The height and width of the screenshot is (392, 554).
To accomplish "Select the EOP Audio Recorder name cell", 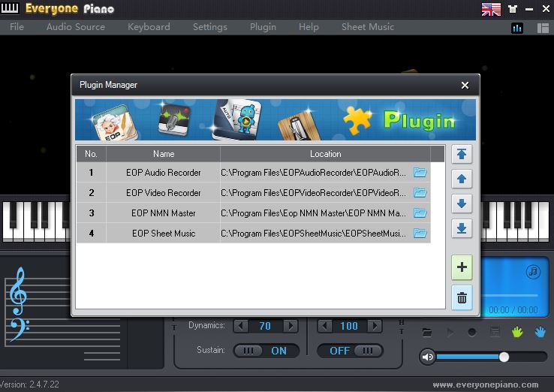I will 163,173.
